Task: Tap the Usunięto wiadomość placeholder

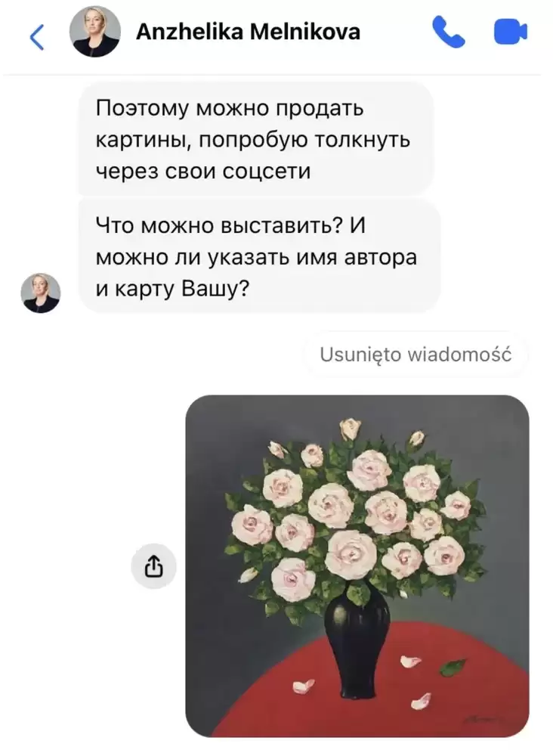Action: pos(416,355)
